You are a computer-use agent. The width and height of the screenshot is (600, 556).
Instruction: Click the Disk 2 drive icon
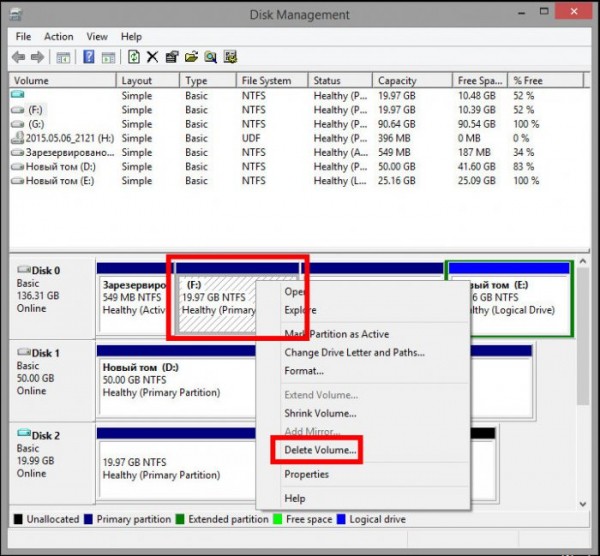tap(24, 433)
